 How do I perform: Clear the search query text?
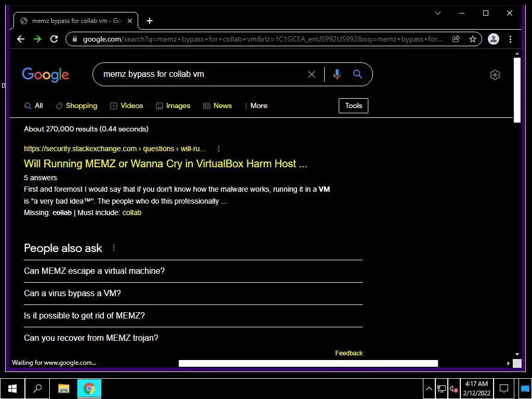point(312,74)
